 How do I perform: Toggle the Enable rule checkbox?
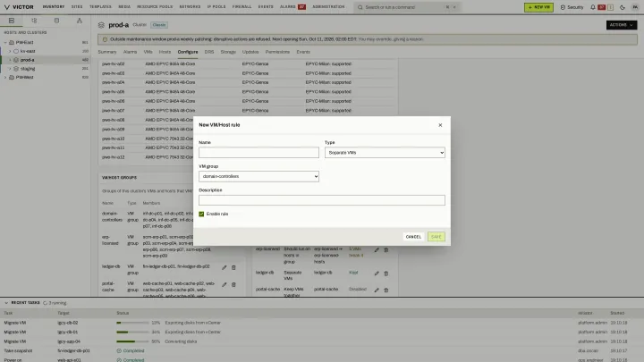click(201, 214)
